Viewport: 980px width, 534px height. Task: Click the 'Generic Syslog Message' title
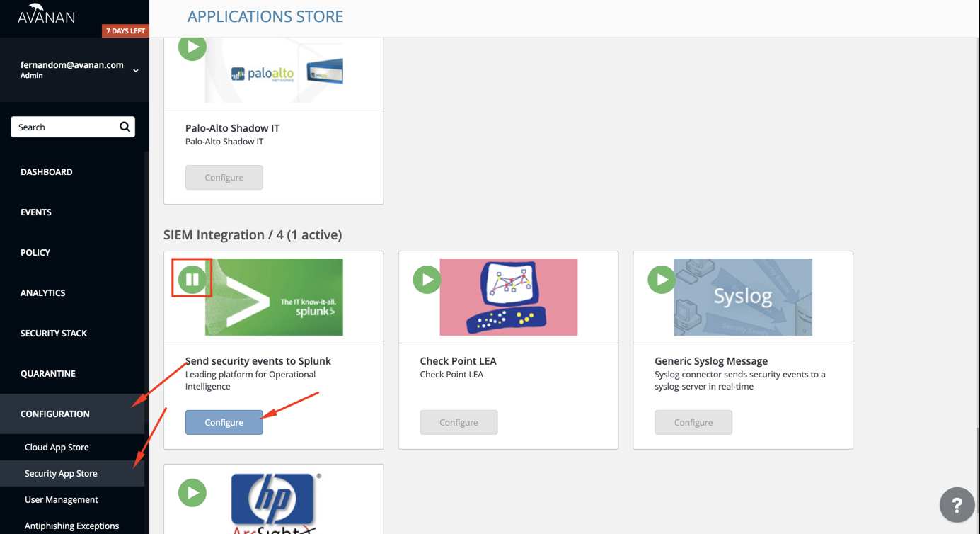click(711, 360)
